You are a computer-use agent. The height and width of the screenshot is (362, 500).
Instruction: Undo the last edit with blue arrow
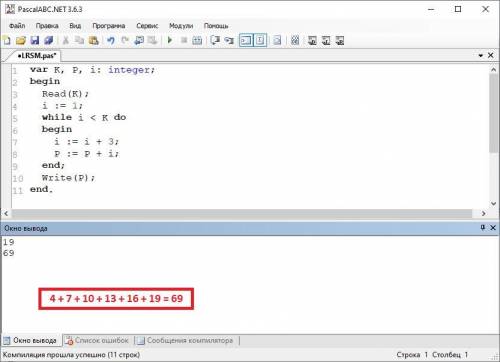coord(111,41)
